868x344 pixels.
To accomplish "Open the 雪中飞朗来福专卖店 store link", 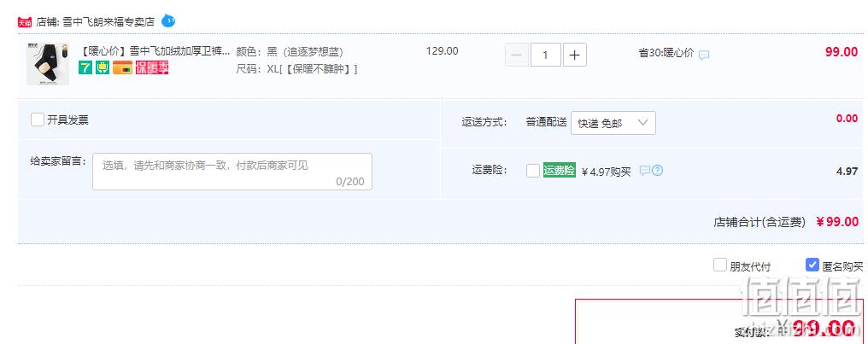I will coord(108,22).
